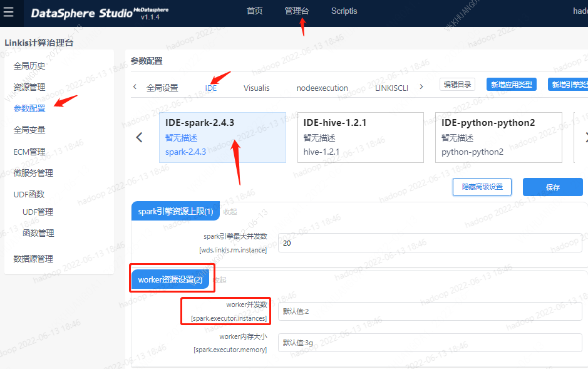The height and width of the screenshot is (369, 588).
Task: Focus the spark.executor.instances input field
Action: pyautogui.click(x=430, y=311)
